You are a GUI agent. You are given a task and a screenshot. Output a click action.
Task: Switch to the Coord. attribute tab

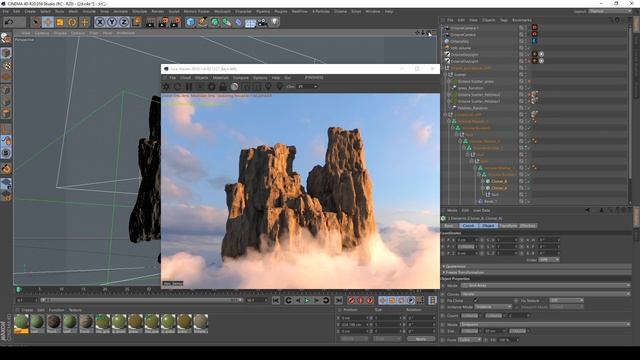[468, 226]
